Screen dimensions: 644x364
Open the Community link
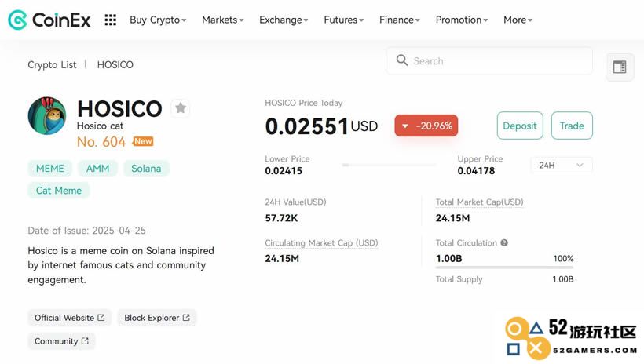point(61,341)
